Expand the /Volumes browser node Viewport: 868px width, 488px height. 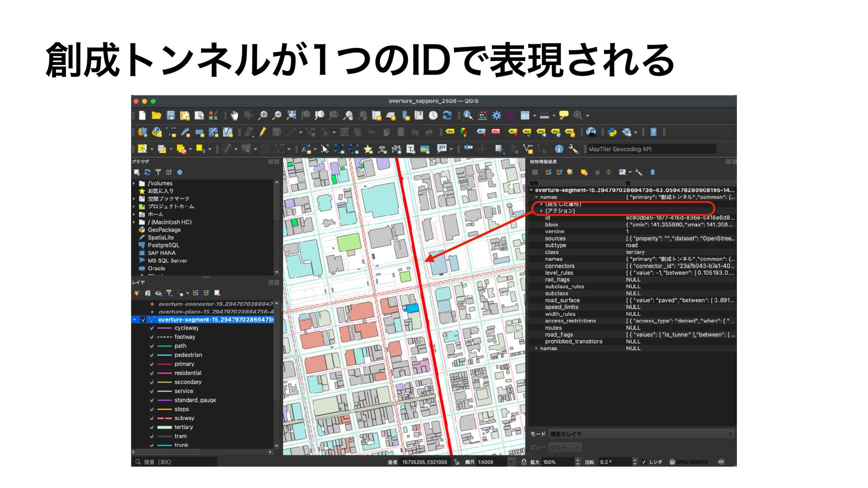(134, 183)
